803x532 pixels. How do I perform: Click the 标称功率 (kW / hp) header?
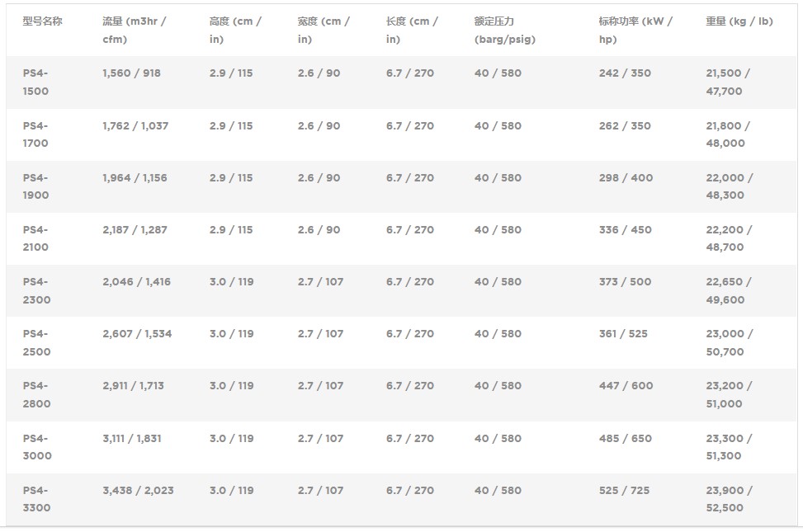(x=635, y=30)
